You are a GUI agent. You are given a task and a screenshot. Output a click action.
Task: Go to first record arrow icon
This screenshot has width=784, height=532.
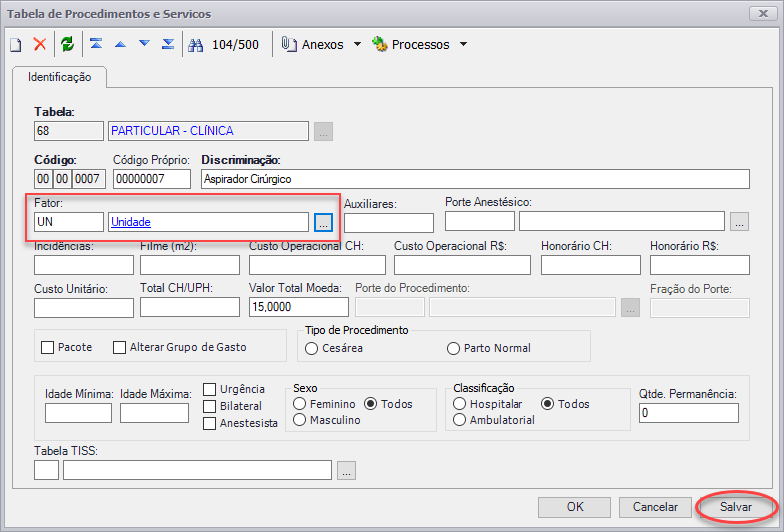96,44
